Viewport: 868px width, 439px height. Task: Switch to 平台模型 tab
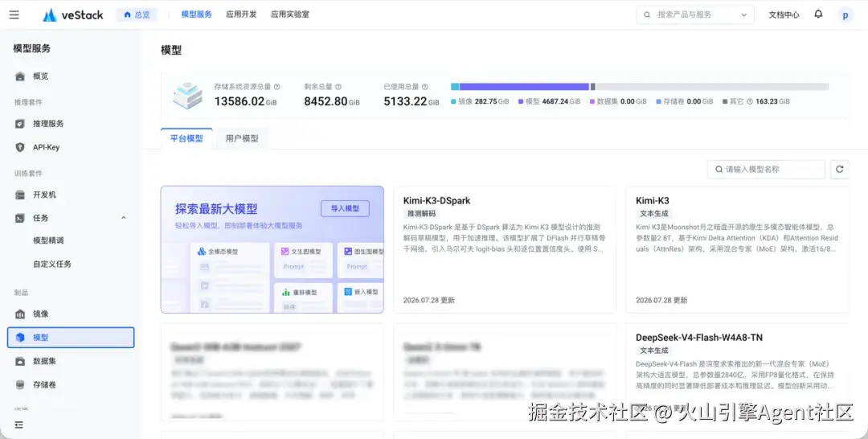coord(186,138)
